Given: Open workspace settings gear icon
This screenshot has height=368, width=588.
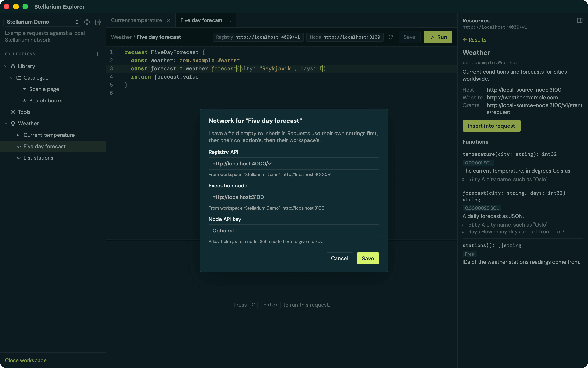Looking at the screenshot, I should point(97,22).
